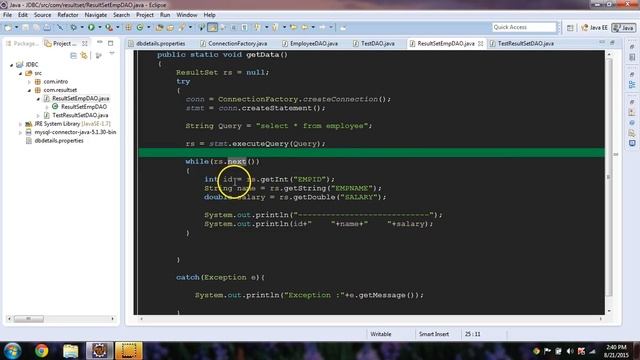Click the Previous Annotation toolbar icon
640x360 pixels.
[x=275, y=27]
